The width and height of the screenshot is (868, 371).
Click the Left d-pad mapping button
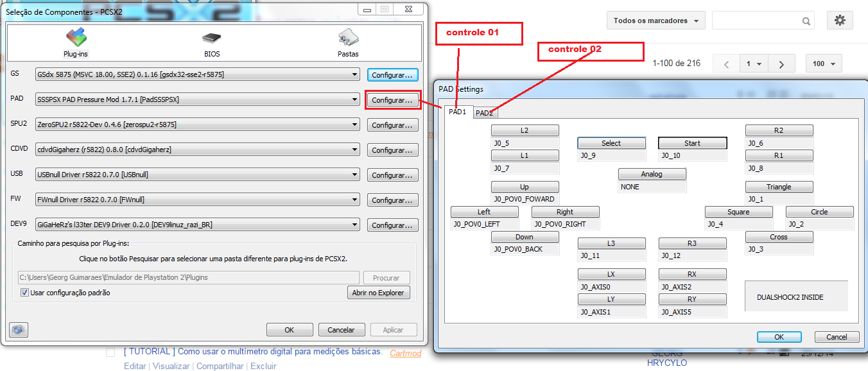(485, 212)
